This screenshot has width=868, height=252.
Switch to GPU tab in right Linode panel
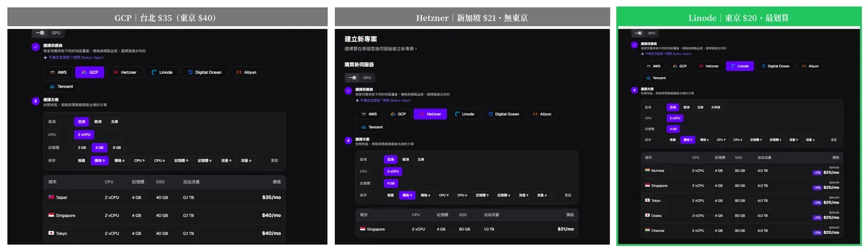click(652, 33)
